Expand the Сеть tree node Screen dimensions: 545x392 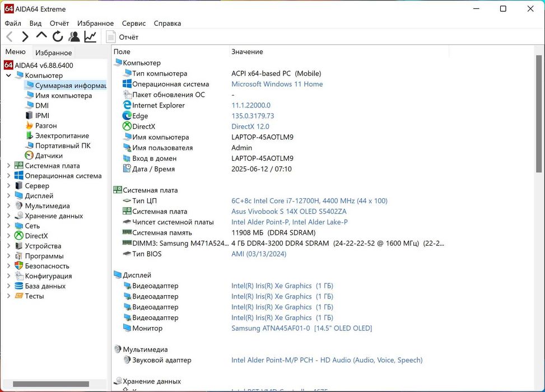click(9, 226)
